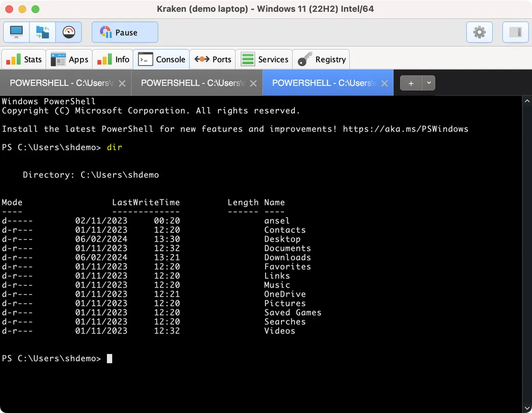The height and width of the screenshot is (413, 532).
Task: Click the performance speedometer icon
Action: pos(69,32)
